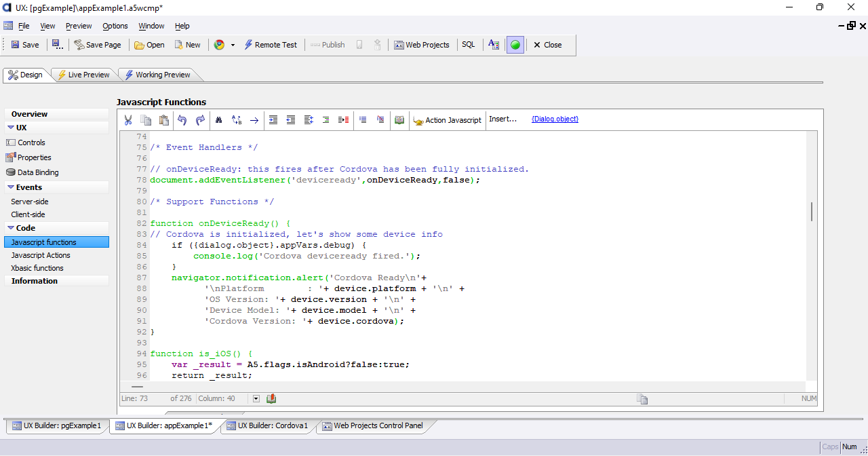Click the red-marked line formatting icon
Screen dimensions: 868x456
point(344,120)
